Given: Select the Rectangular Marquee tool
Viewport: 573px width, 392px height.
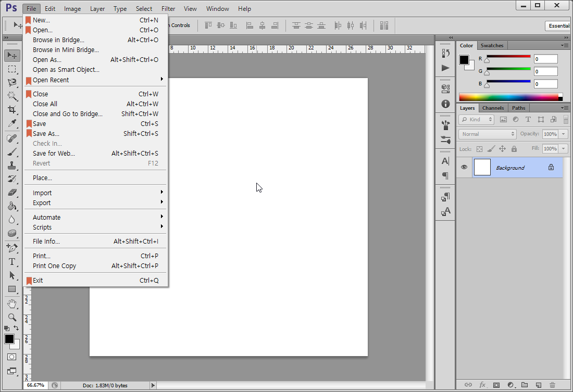Looking at the screenshot, I should pos(12,69).
